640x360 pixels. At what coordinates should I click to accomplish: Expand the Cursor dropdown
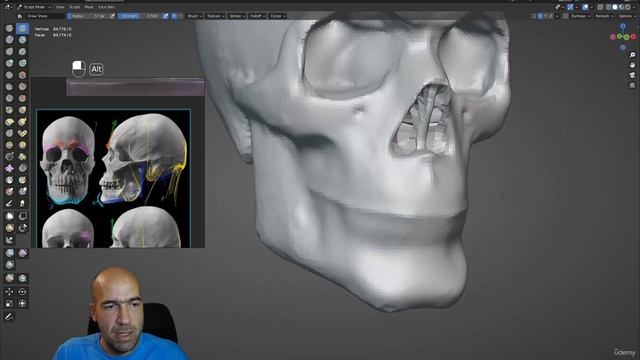click(x=278, y=16)
